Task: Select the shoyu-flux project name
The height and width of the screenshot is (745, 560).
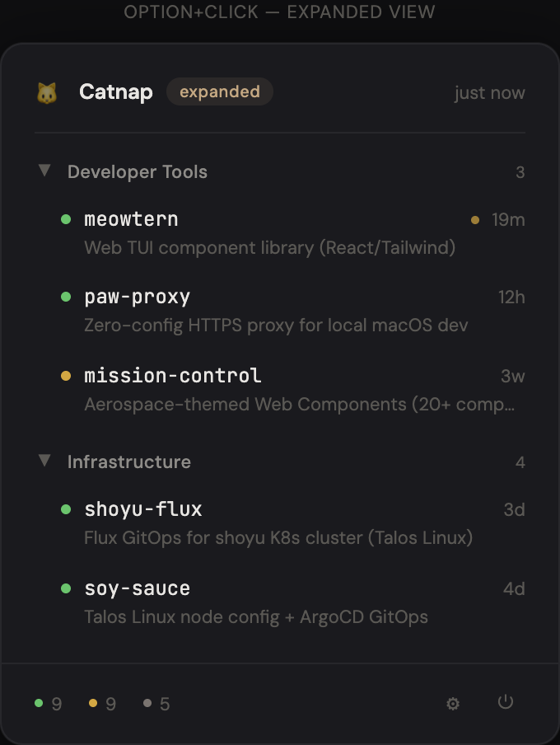Action: point(143,509)
